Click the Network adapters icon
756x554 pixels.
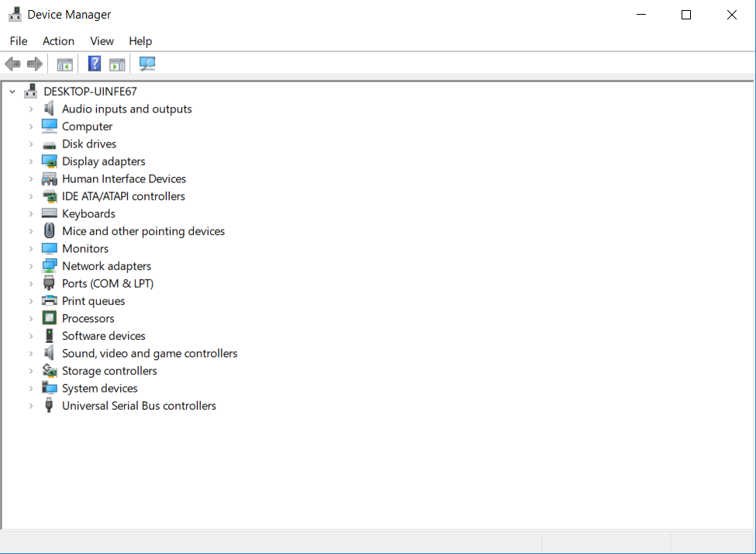[49, 266]
